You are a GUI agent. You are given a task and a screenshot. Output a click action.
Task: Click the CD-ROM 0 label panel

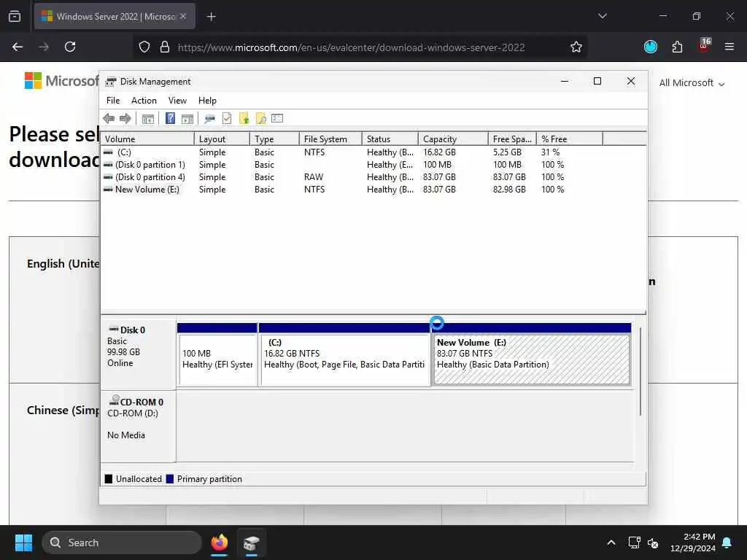point(138,426)
